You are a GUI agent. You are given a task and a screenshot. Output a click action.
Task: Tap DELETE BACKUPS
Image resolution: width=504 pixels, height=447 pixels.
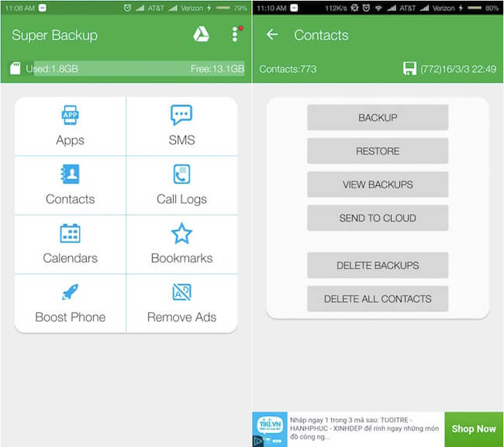(x=378, y=265)
